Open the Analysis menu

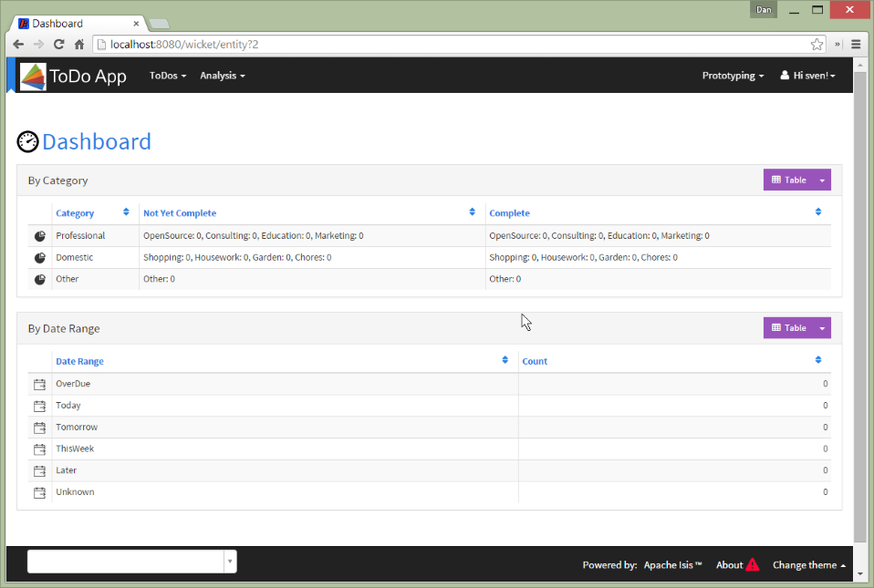tap(222, 76)
